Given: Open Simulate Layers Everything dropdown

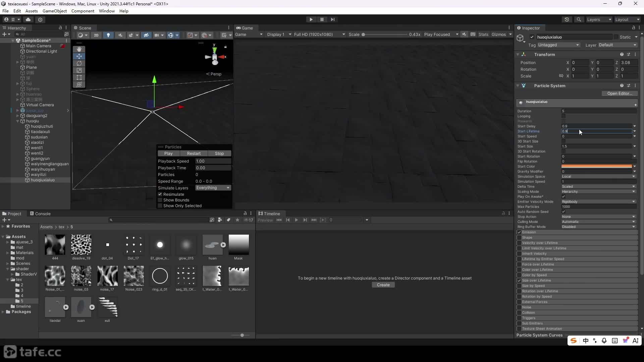Looking at the screenshot, I should [x=213, y=188].
